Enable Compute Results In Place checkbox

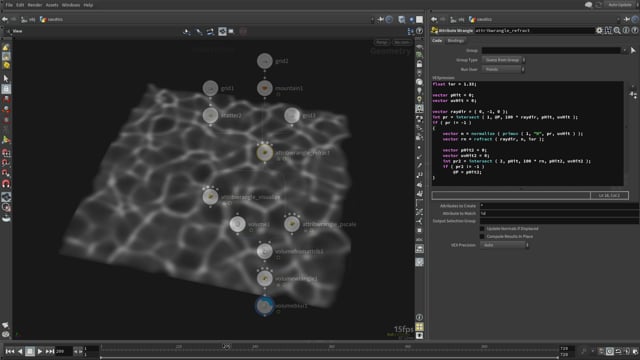(x=482, y=236)
